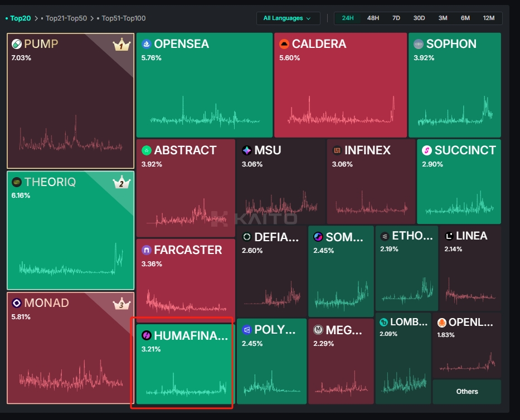Screen dimensions: 520x420
Task: Switch to the 24H time range
Action: coord(348,18)
